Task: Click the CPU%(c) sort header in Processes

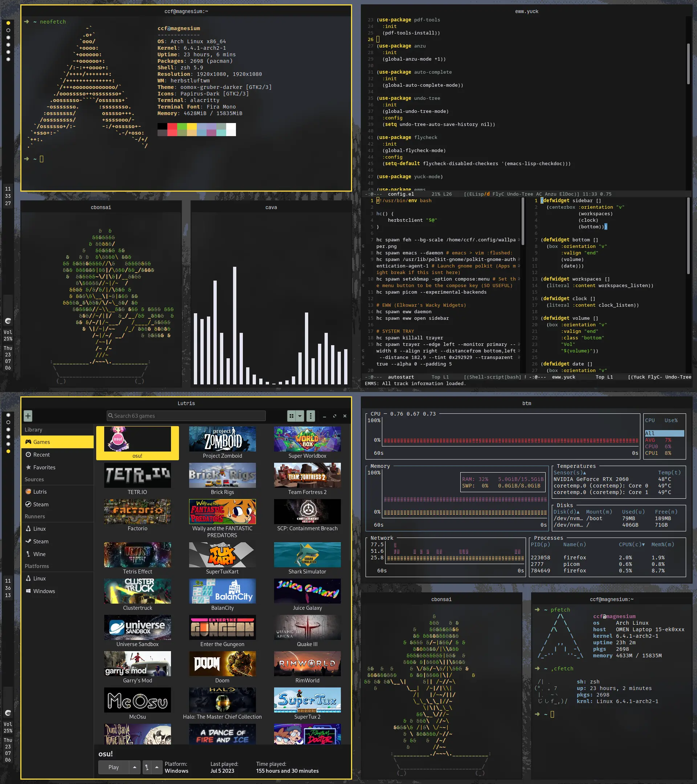Action: pyautogui.click(x=631, y=545)
